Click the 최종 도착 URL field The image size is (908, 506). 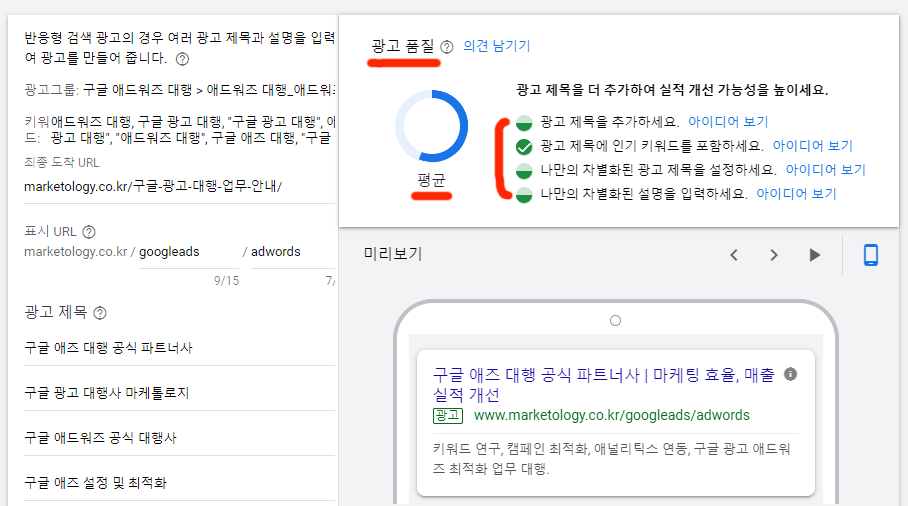tap(180, 186)
